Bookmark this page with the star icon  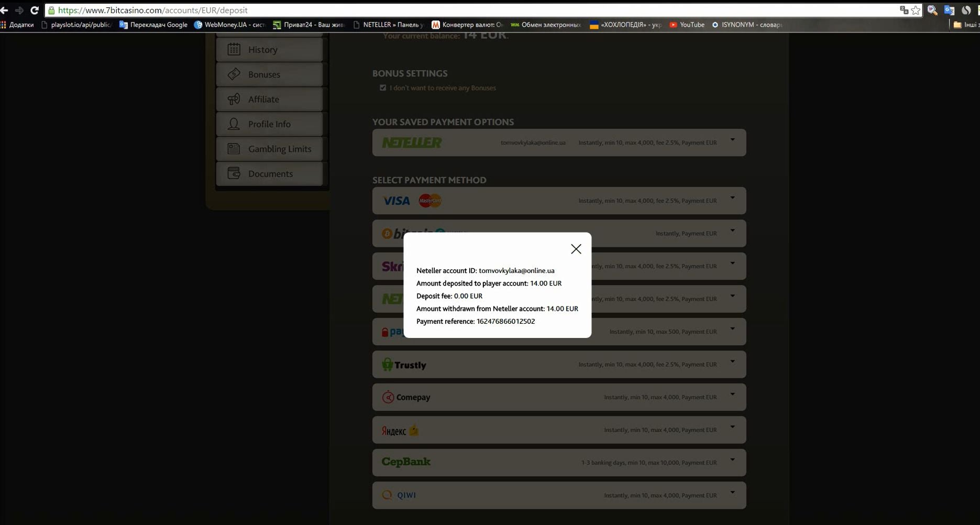916,10
